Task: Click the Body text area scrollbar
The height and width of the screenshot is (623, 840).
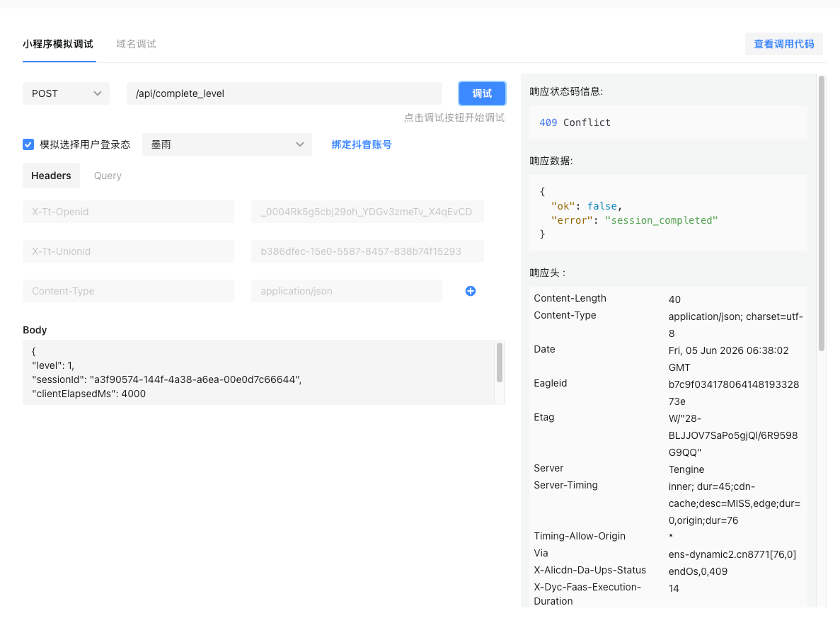Action: click(x=500, y=362)
